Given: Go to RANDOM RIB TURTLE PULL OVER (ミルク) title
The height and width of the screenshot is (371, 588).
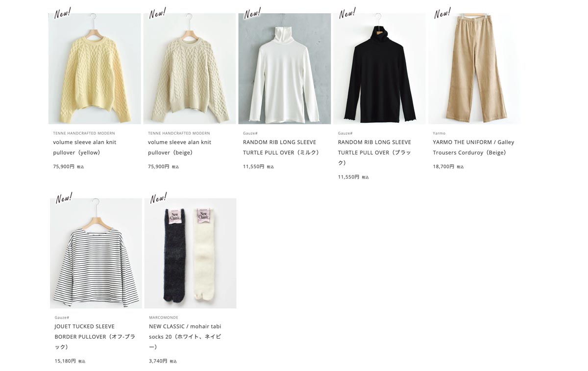Looking at the screenshot, I should click(x=281, y=147).
